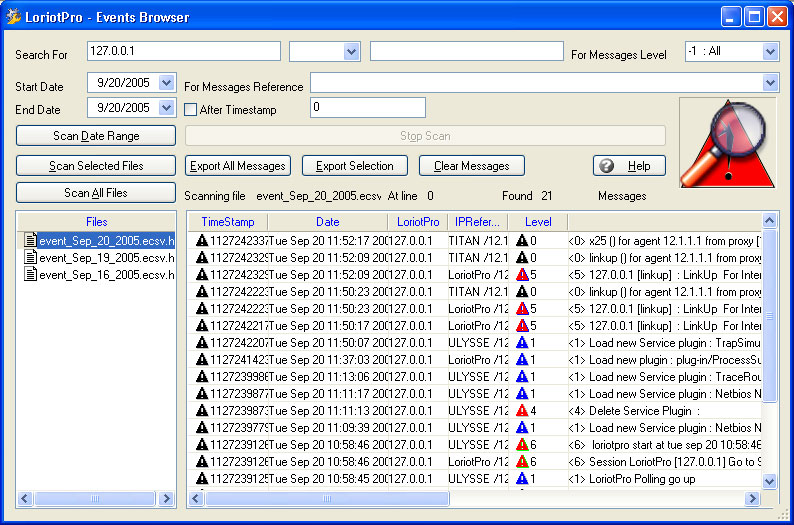794x525 pixels.
Task: Click blue level 1 icon in TrapSimu row
Action: 522,343
